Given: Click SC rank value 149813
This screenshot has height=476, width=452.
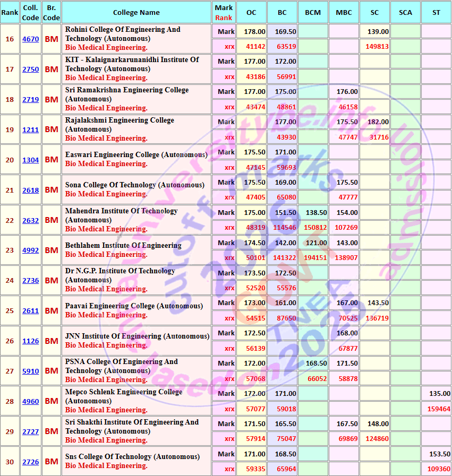Looking at the screenshot, I should (x=377, y=47).
